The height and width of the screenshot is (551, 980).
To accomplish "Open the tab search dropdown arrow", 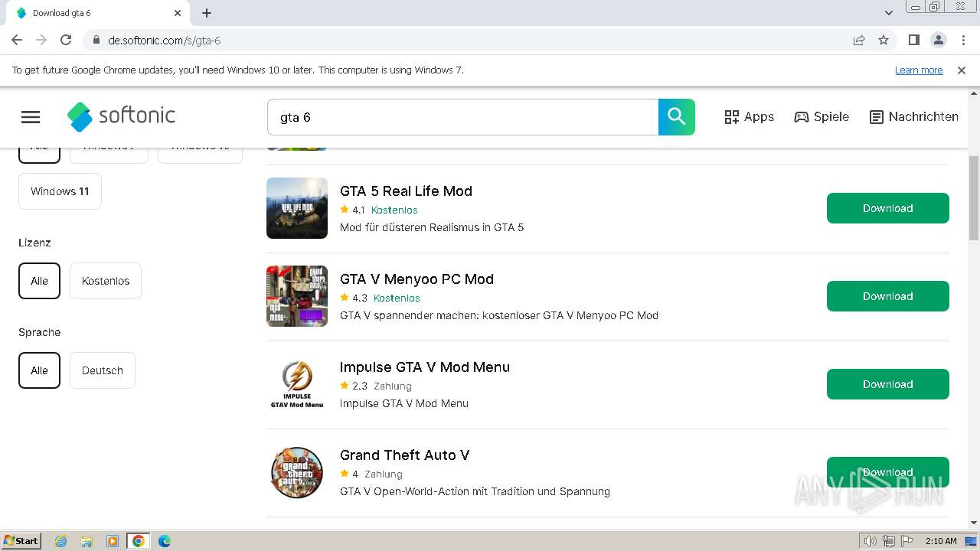I will pos(889,13).
